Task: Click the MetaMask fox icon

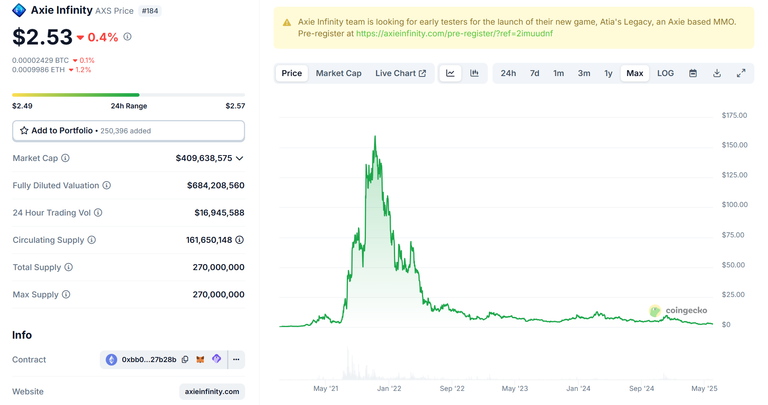Action: pos(200,360)
